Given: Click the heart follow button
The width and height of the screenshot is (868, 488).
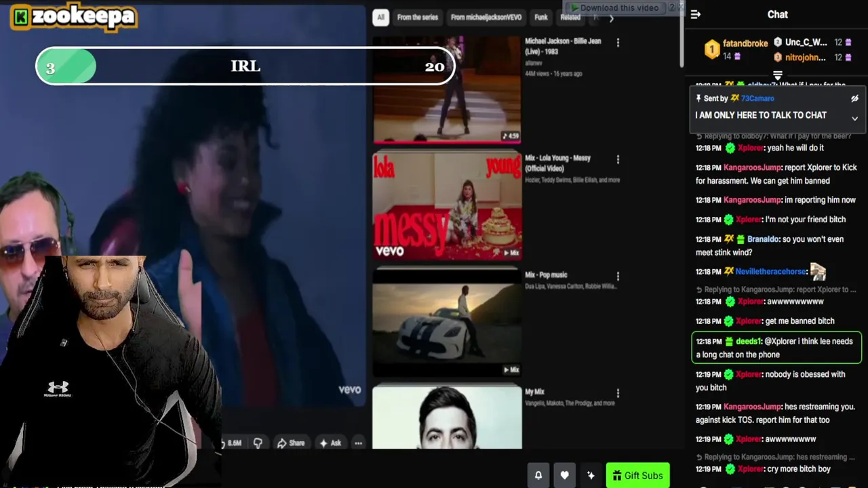Looking at the screenshot, I should pyautogui.click(x=564, y=476).
